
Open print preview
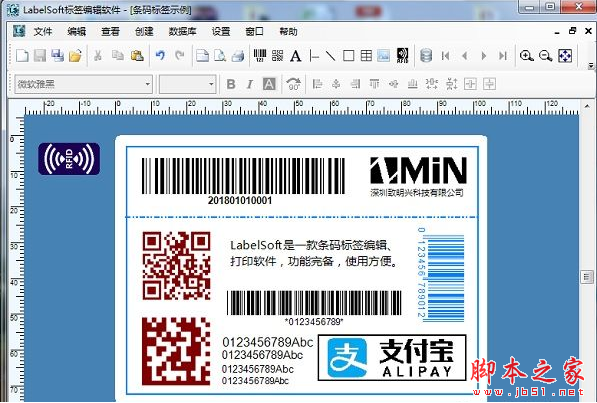point(220,56)
